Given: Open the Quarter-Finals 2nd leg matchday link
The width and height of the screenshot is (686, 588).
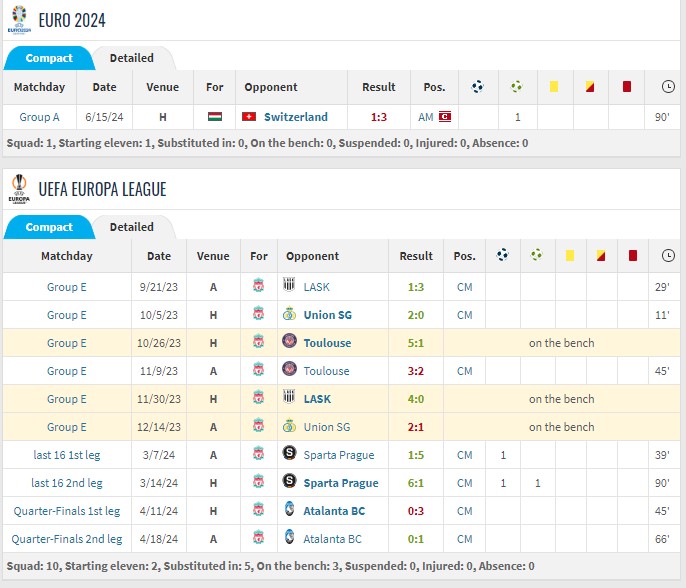Looking at the screenshot, I should [67, 539].
